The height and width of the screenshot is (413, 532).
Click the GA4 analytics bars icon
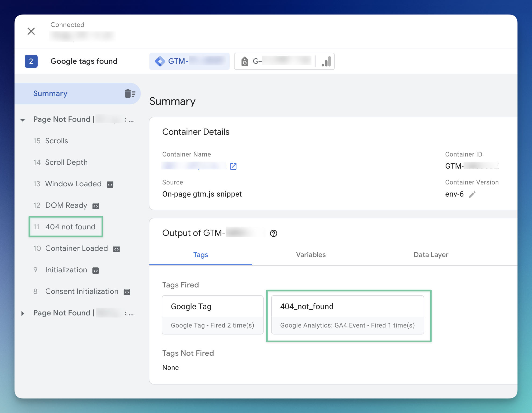pos(326,62)
